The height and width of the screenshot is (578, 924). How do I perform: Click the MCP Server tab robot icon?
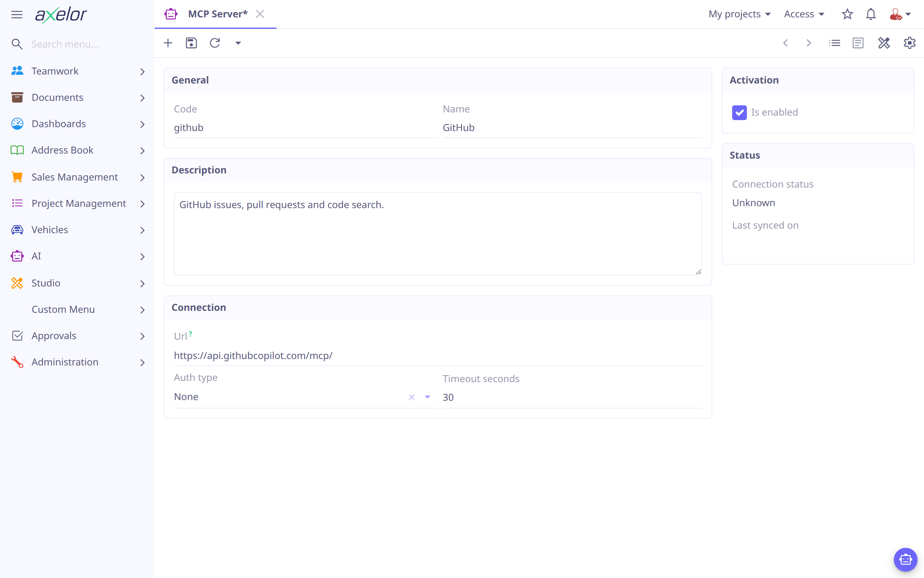pyautogui.click(x=171, y=14)
